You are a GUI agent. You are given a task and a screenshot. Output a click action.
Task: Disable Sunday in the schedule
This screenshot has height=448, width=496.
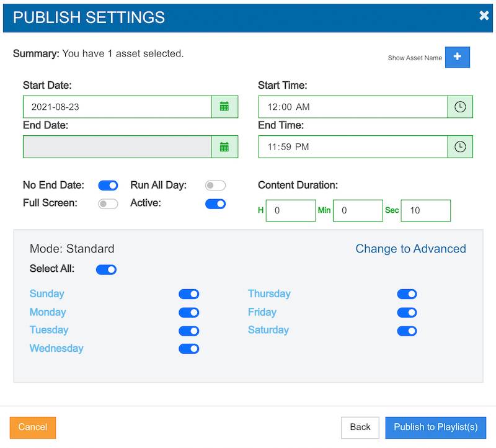pos(188,294)
